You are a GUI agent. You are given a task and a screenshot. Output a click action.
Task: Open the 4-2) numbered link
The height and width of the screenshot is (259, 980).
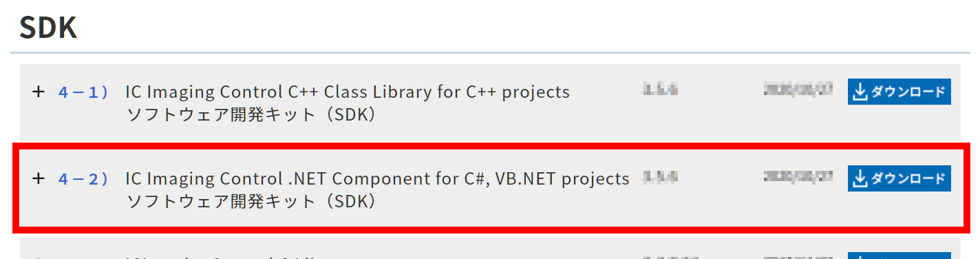coord(84,179)
